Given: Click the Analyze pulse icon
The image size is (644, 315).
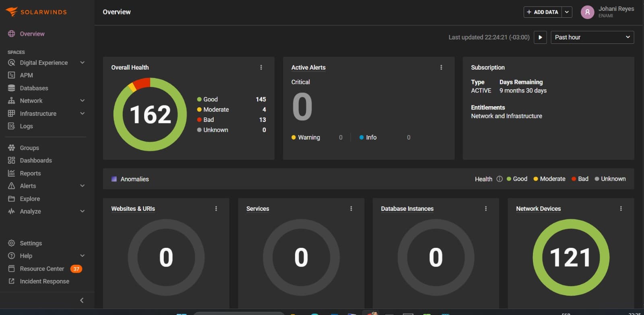Looking at the screenshot, I should [11, 211].
